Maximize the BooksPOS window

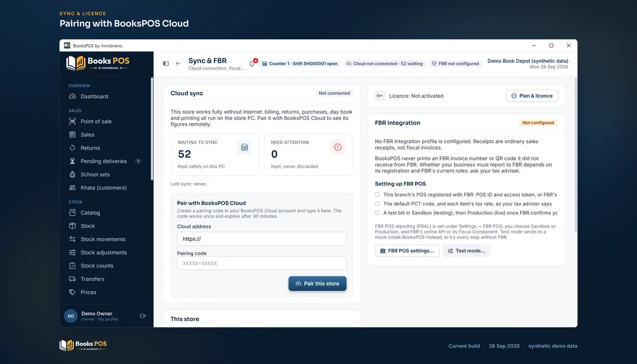coord(551,46)
